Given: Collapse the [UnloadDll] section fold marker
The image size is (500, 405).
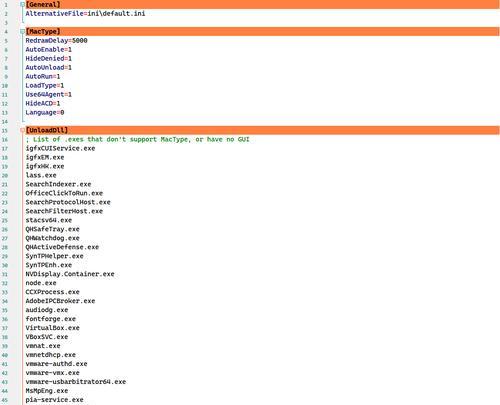Looking at the screenshot, I should point(22,130).
